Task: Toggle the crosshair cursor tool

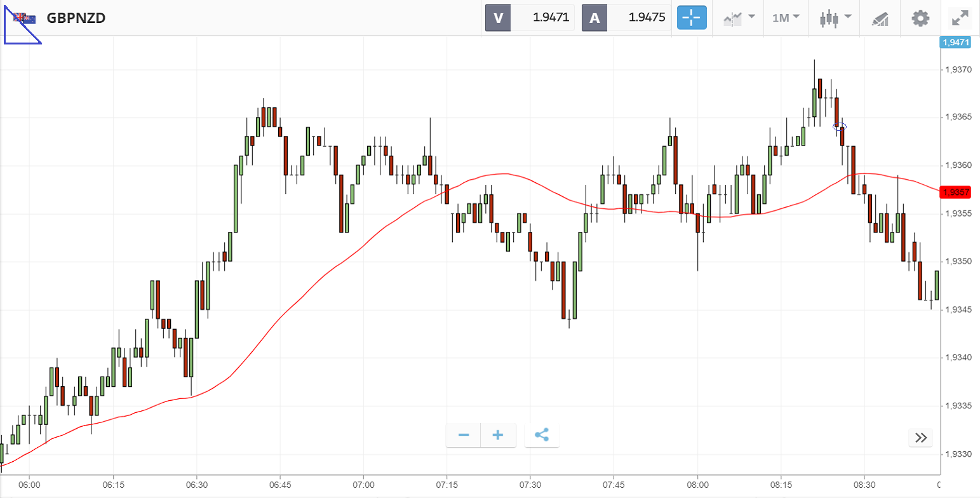Action: pos(692,18)
